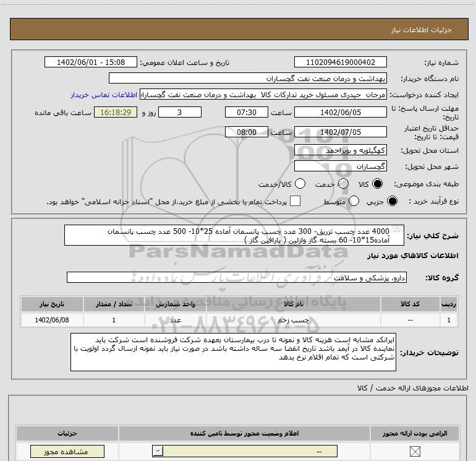Image resolution: width=476 pixels, height=461 pixels.
Task: Click the response deadline date 1402/06/05
Action: coord(340,112)
